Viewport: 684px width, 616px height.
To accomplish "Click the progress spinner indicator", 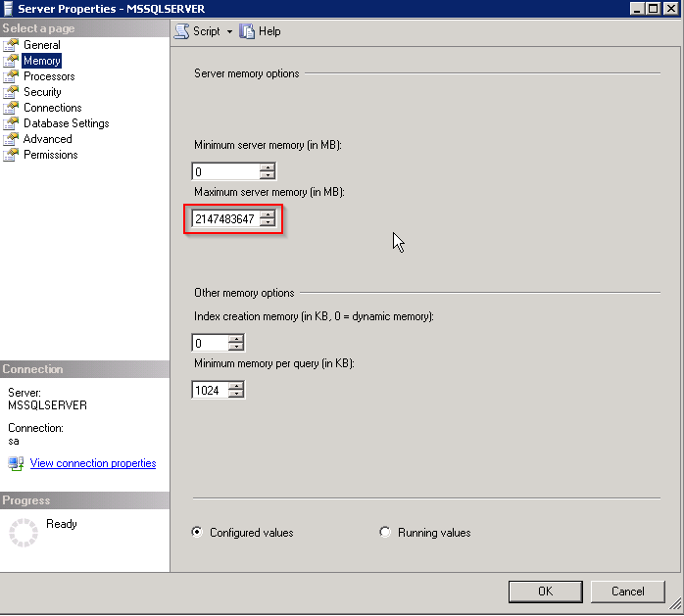I will [x=24, y=533].
